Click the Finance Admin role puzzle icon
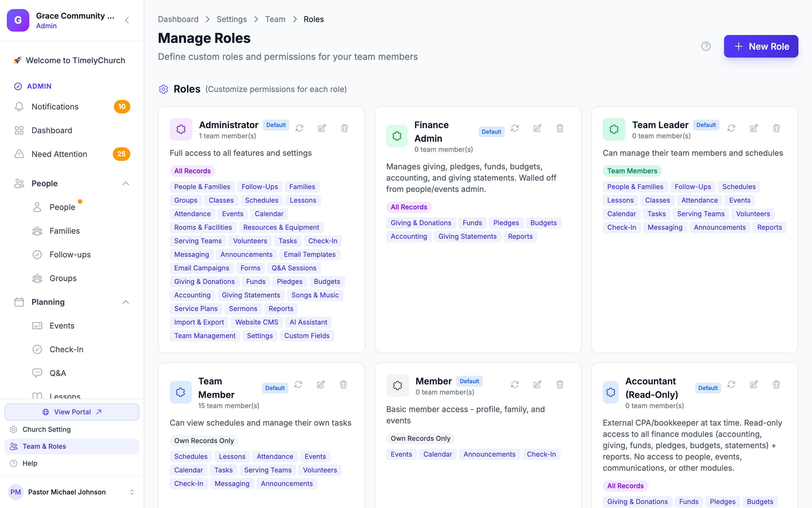 397,136
